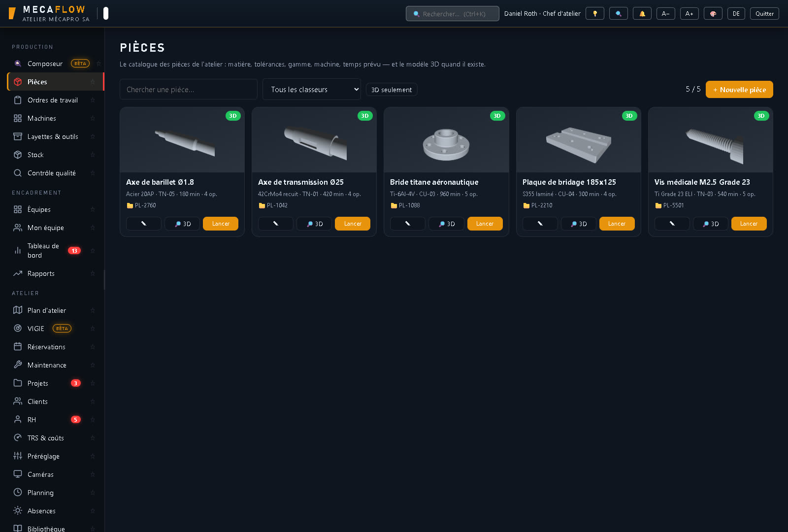The height and width of the screenshot is (532, 788).
Task: Switch language with the DE button
Action: point(736,14)
